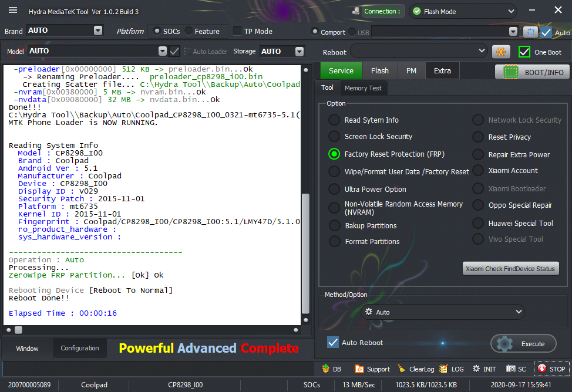Open the Comport port list dropdown
Screen dimensions: 572x392
(x=513, y=32)
